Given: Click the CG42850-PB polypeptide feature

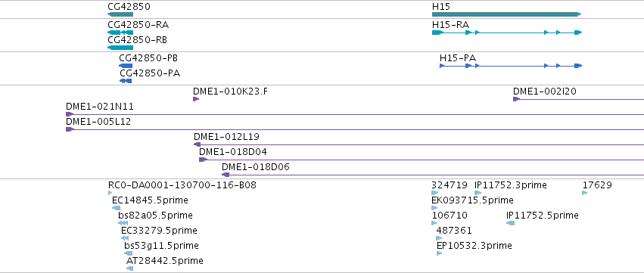Looking at the screenshot, I should [x=126, y=66].
